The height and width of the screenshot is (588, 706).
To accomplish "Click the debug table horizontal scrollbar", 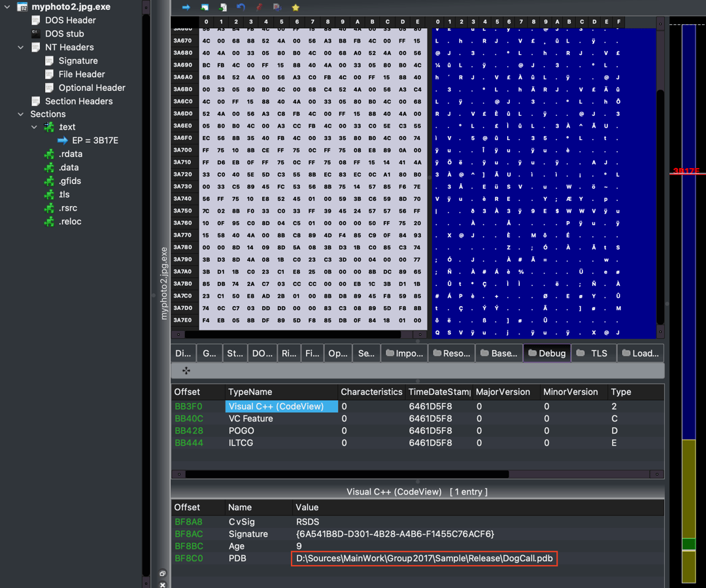I will click(x=346, y=474).
